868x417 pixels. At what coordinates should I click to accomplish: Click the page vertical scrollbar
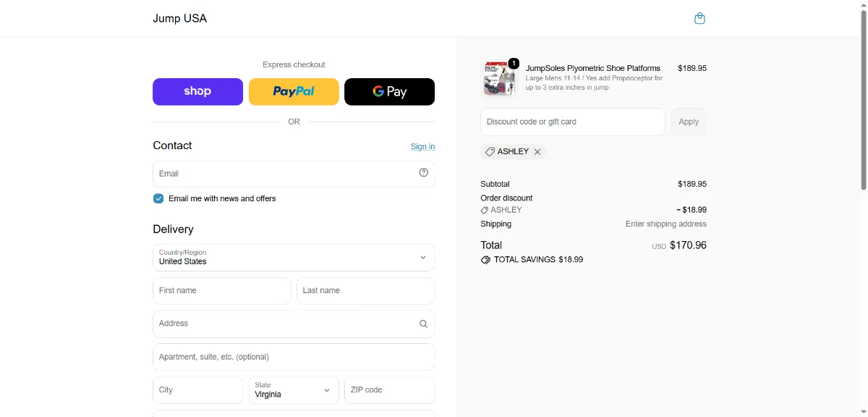pos(862,101)
